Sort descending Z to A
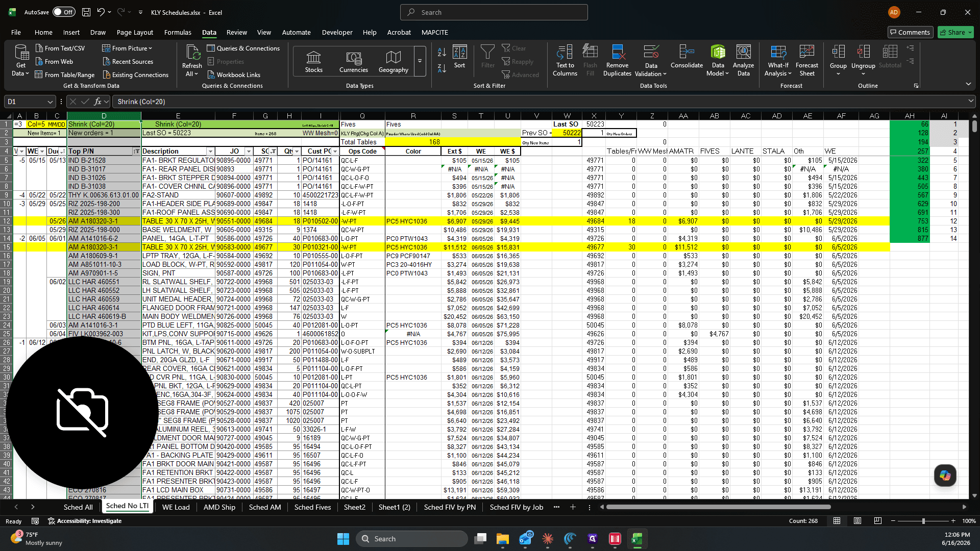The height and width of the screenshot is (551, 980). [x=442, y=68]
